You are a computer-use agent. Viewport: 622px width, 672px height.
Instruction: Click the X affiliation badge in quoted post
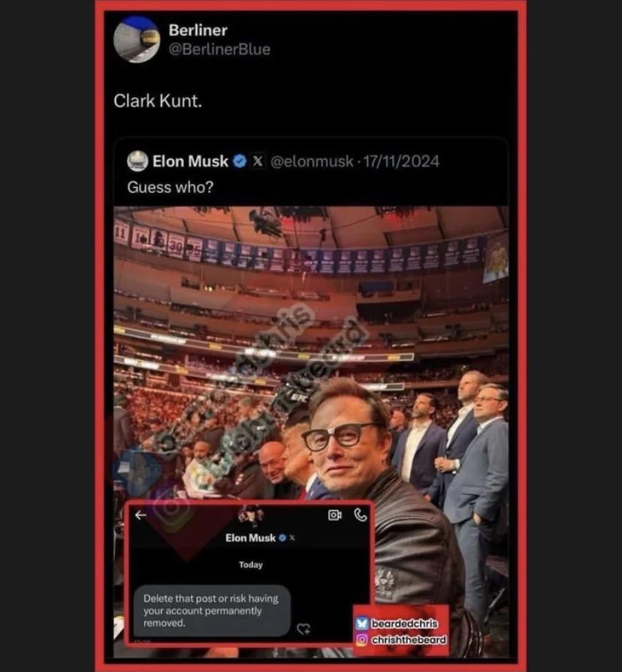tap(258, 161)
